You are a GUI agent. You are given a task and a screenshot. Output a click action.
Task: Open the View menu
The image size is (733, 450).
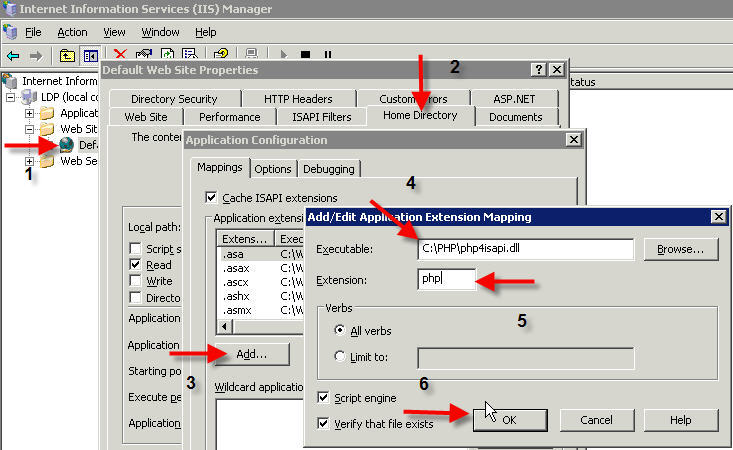pos(114,32)
